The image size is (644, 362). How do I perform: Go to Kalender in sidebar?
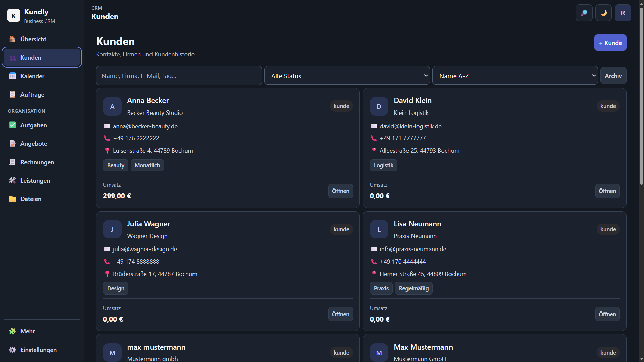click(x=42, y=76)
